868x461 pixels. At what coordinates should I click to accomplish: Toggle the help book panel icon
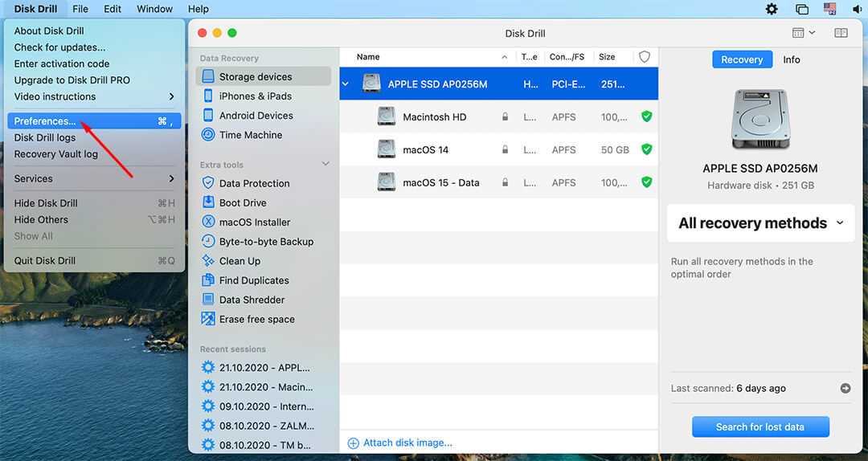(x=841, y=33)
